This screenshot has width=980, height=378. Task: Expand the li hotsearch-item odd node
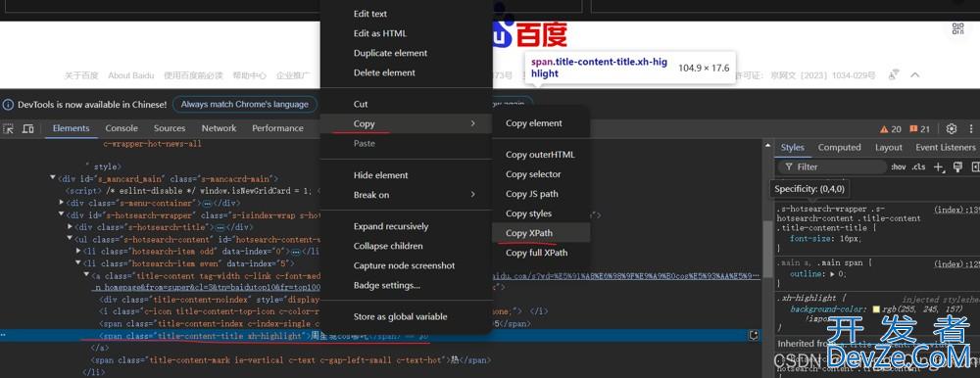[x=78, y=251]
